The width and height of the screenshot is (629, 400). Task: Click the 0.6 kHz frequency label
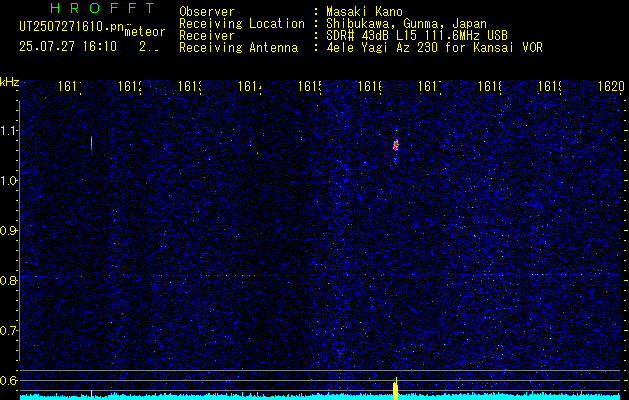pyautogui.click(x=8, y=380)
